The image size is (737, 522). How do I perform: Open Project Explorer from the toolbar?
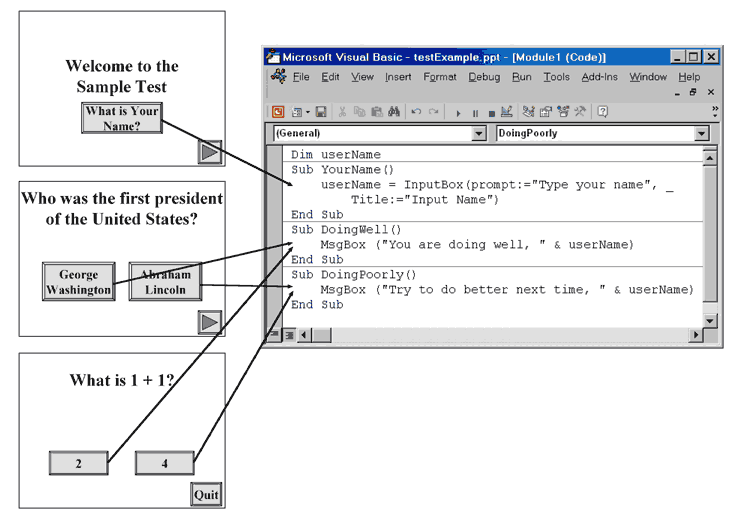[529, 112]
